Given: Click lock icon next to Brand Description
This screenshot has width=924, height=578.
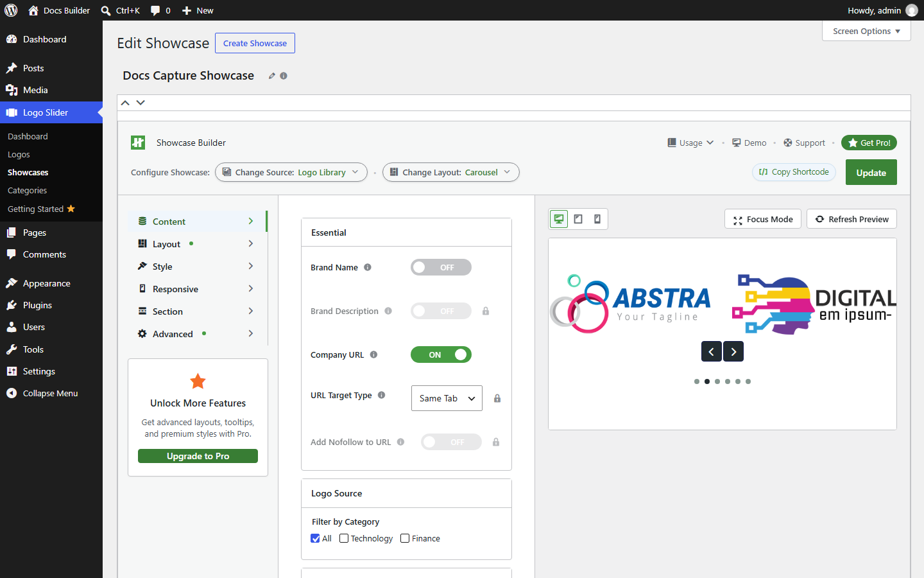Looking at the screenshot, I should coord(486,311).
